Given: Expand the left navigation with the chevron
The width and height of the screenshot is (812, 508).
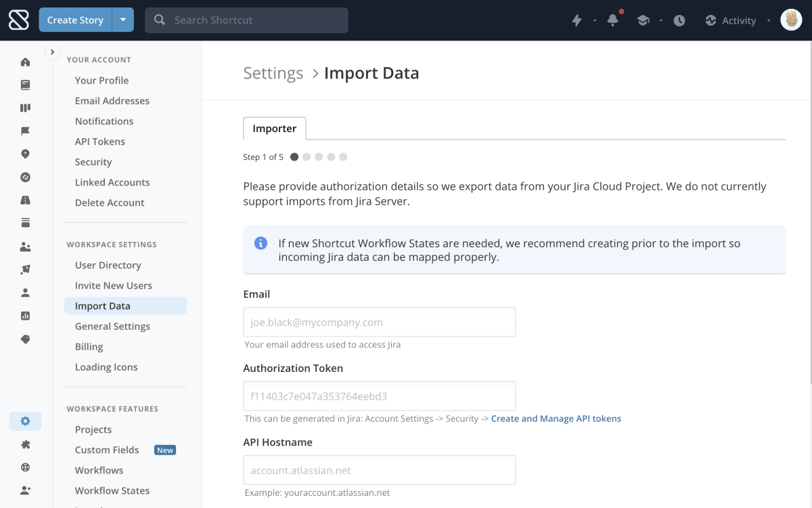Looking at the screenshot, I should (x=52, y=52).
